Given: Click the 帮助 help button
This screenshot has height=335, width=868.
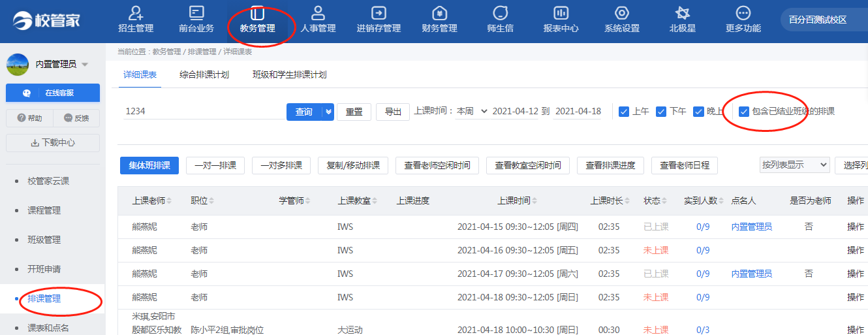Looking at the screenshot, I should tap(29, 118).
